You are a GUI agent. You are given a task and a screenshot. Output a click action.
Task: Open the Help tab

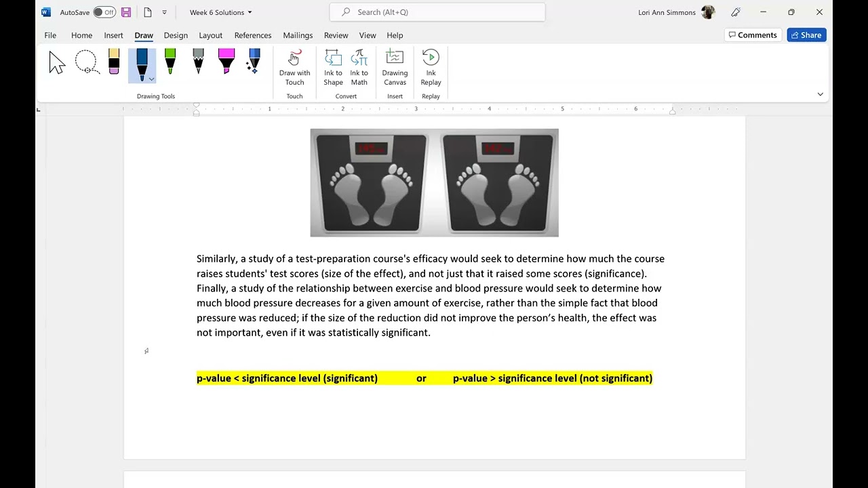pos(395,35)
